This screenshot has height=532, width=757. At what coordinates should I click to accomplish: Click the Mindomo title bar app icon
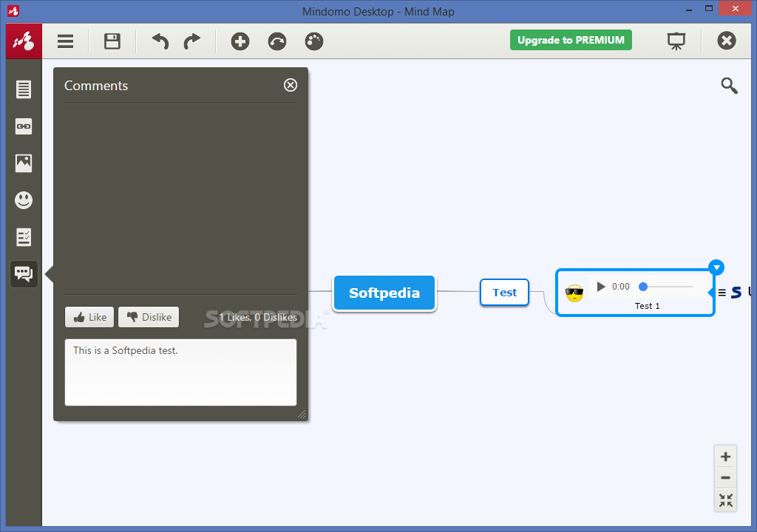pyautogui.click(x=13, y=10)
